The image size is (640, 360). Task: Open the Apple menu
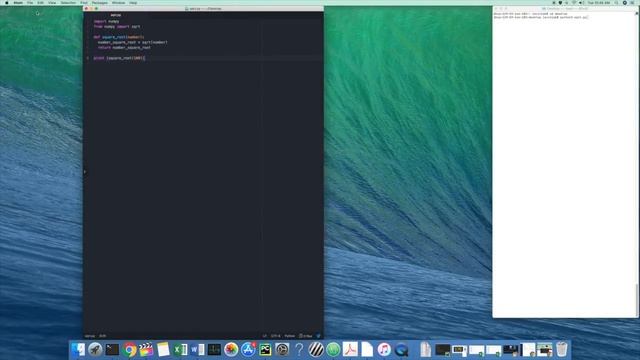7,3
